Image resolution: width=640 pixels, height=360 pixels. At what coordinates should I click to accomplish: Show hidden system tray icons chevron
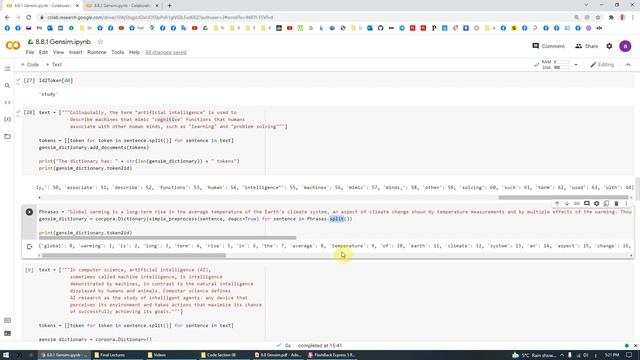[x=562, y=355]
